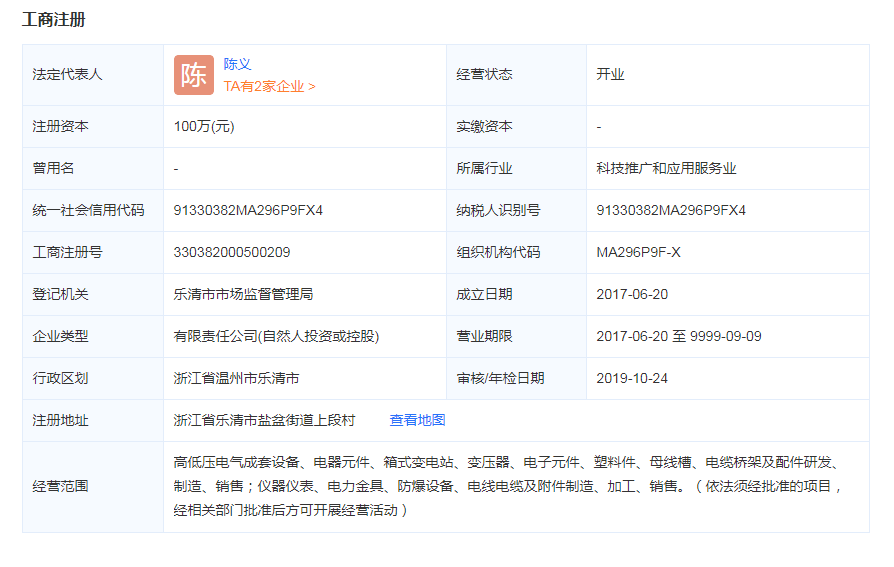894x567 pixels.
Task: Click the taxpayer ID number value
Action: click(x=671, y=210)
